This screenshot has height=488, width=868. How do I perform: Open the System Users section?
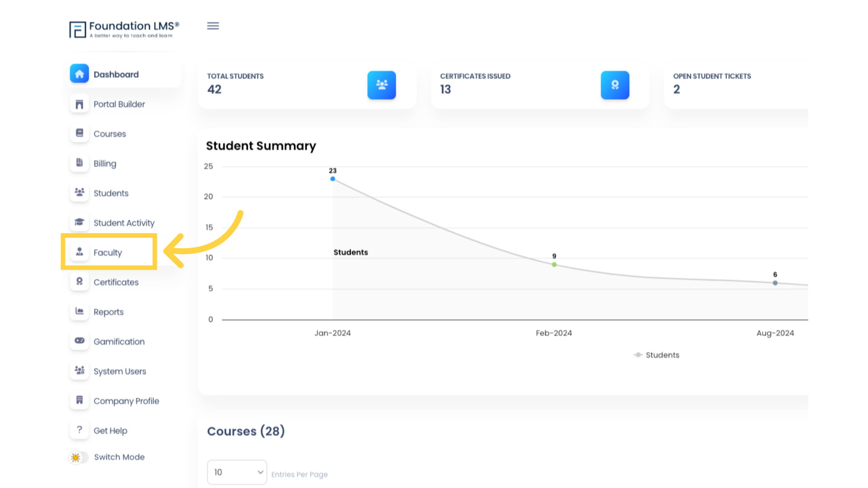[120, 371]
